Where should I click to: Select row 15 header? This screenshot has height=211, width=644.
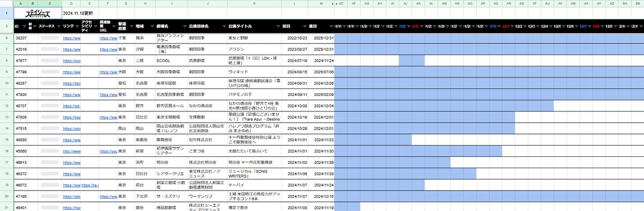tap(6, 140)
